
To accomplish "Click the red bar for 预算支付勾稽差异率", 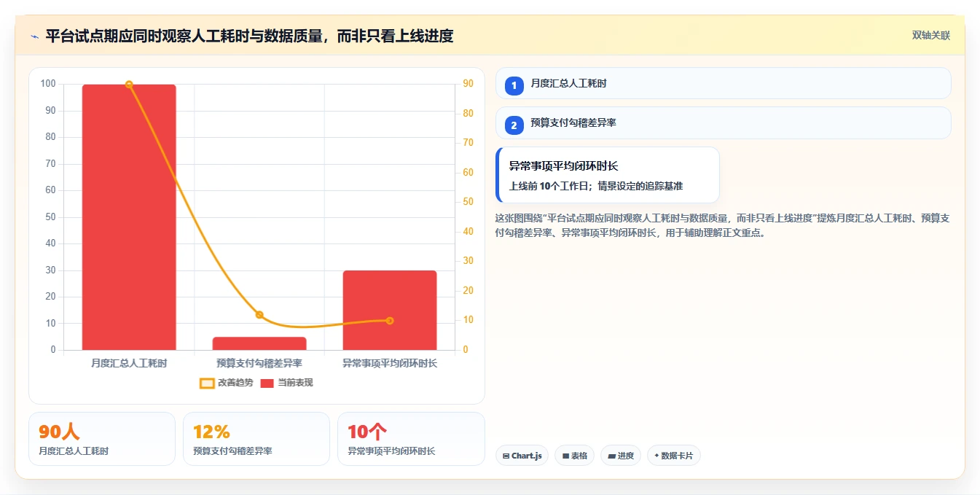I will 259,343.
